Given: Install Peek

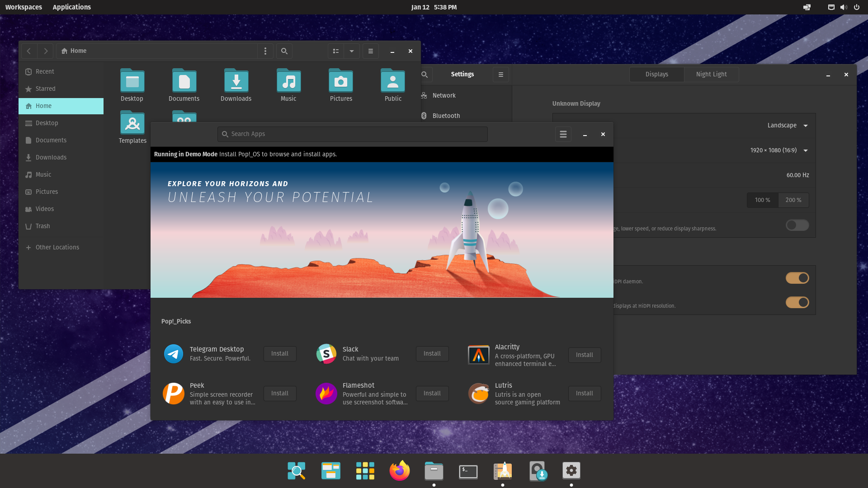Looking at the screenshot, I should tap(280, 394).
